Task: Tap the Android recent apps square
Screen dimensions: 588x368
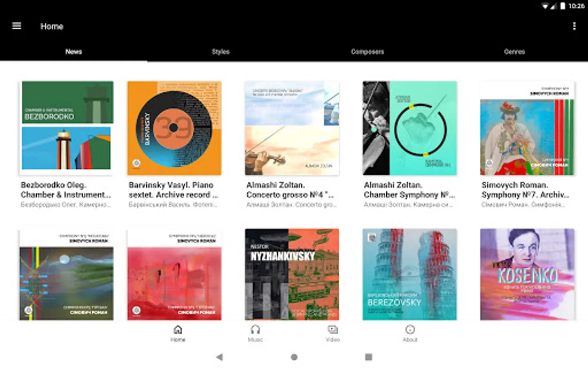Action: (x=368, y=357)
